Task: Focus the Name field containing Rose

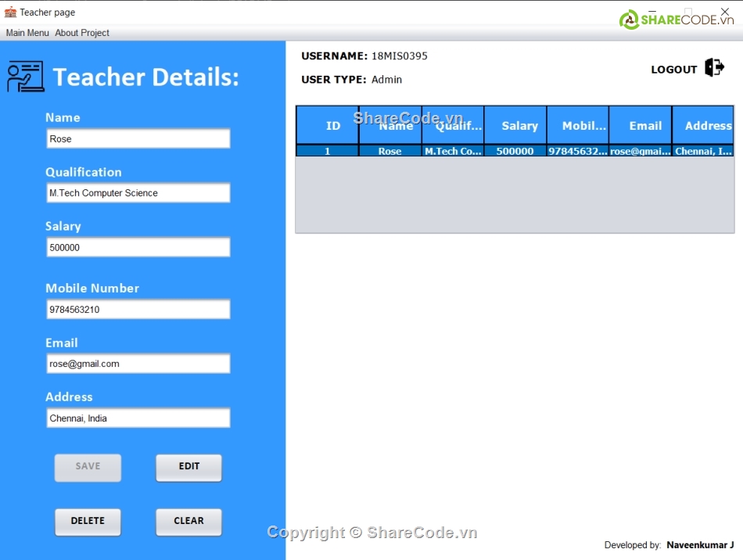Action: coord(138,138)
